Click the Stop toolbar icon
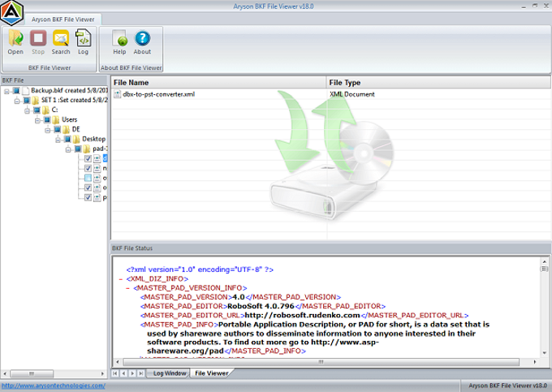This screenshot has width=552, height=392. pos(38,42)
